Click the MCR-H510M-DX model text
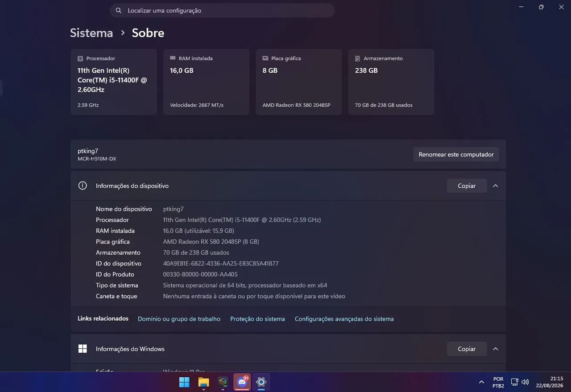 97,159
